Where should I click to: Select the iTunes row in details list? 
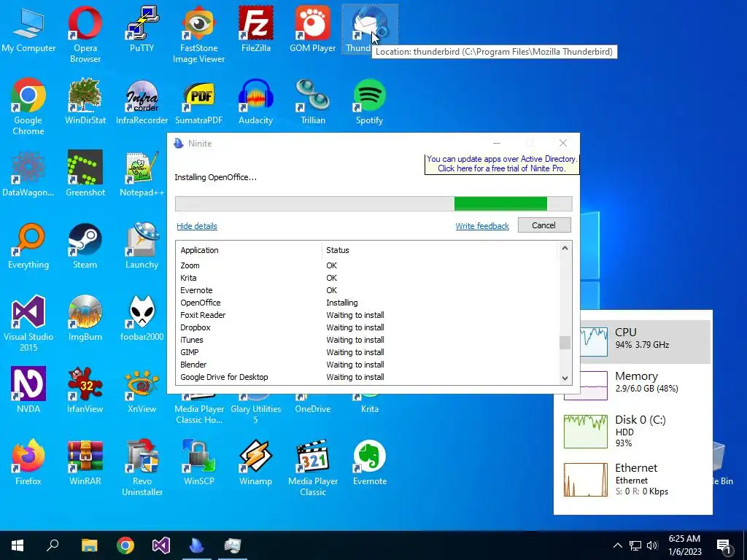click(x=367, y=340)
